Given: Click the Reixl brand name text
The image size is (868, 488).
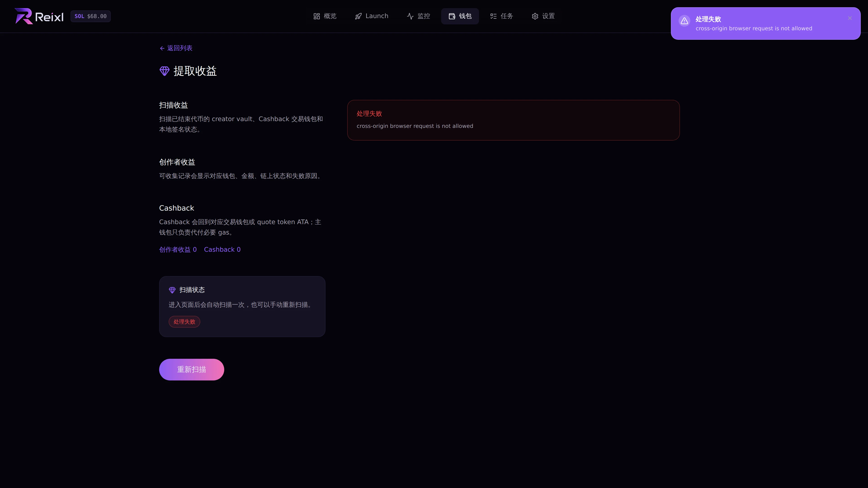Looking at the screenshot, I should pyautogui.click(x=49, y=17).
